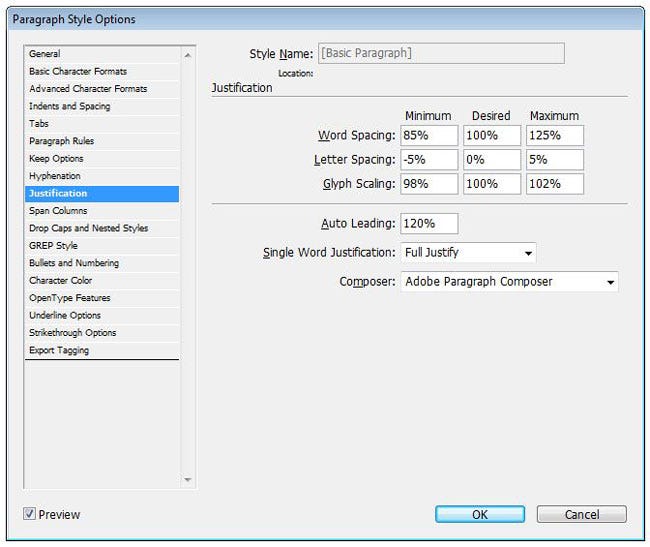
Task: Click the Letter Spacing Minimum field
Action: point(429,160)
